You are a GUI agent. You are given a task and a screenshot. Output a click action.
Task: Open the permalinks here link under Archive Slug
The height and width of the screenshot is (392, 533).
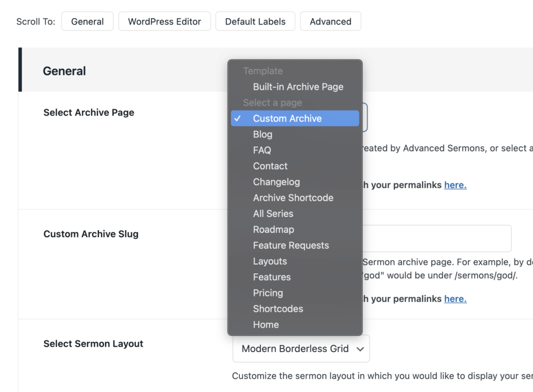pos(455,299)
